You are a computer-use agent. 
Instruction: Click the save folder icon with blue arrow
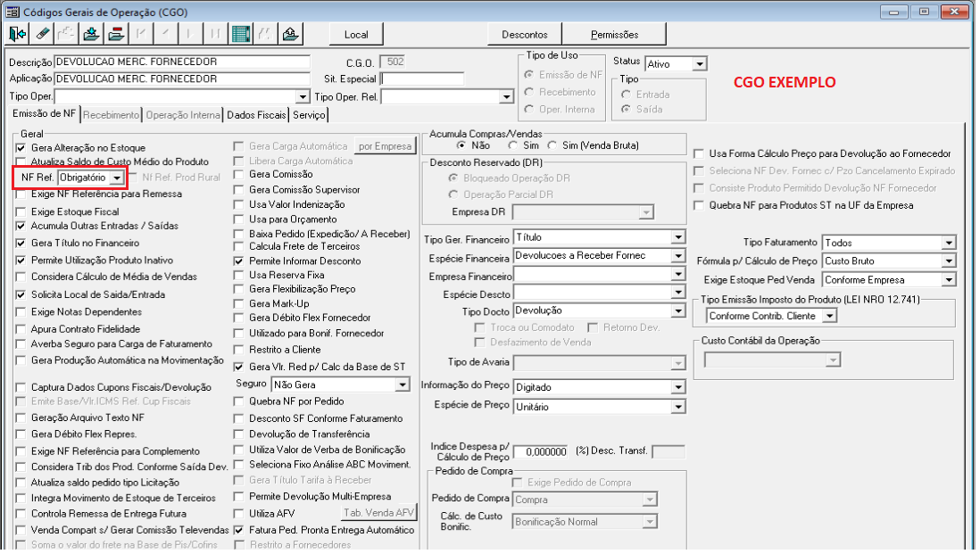92,34
